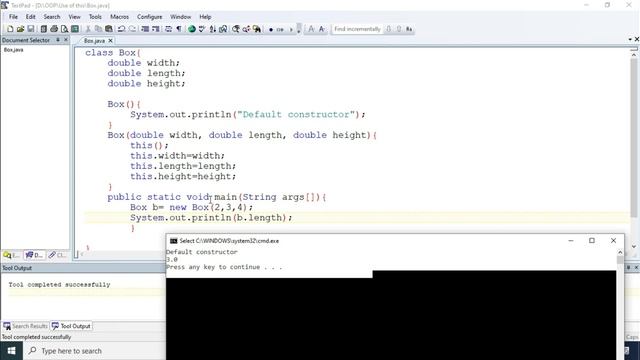Run the spelling checker
Viewport: 640px width, 360px height.
point(202,29)
